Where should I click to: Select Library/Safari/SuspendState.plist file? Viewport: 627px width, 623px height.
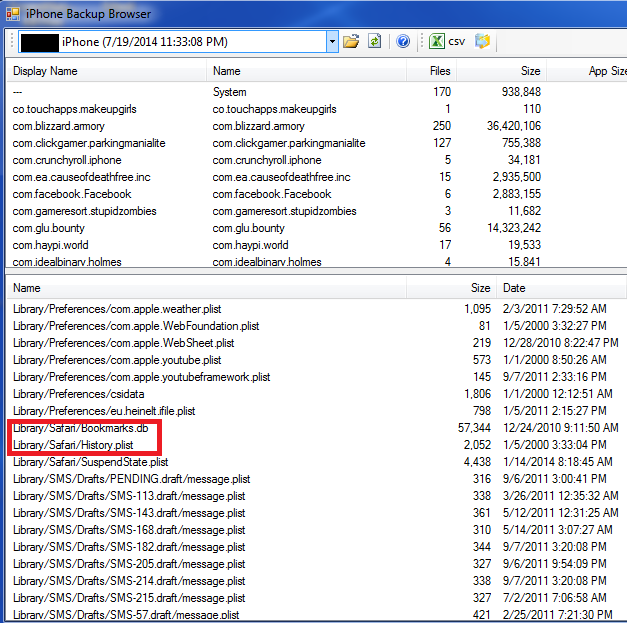tap(317, 462)
